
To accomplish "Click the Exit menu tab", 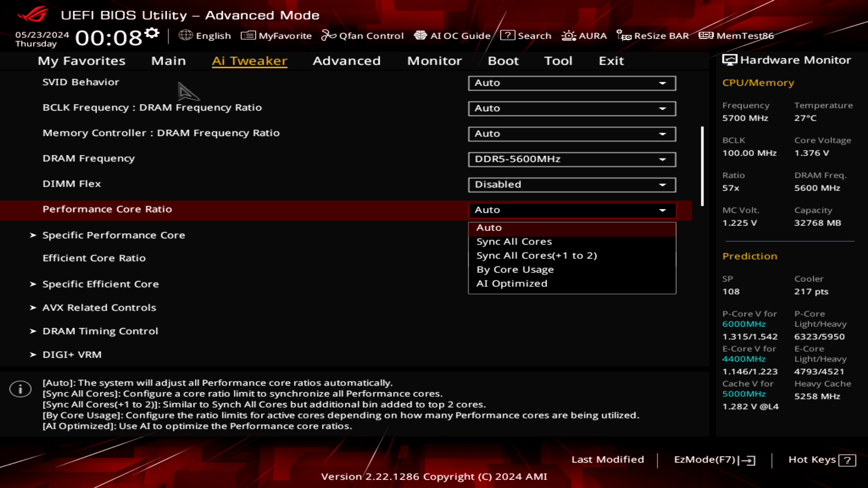I will tap(611, 60).
